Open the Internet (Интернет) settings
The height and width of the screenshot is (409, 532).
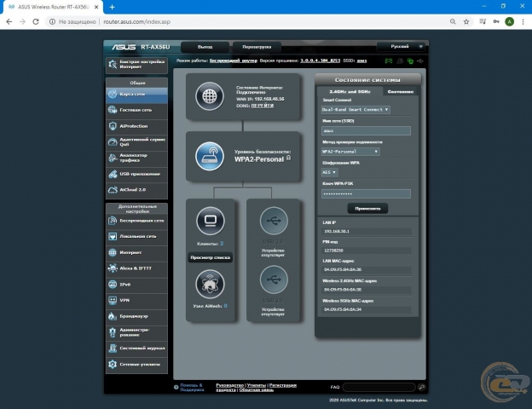[136, 253]
